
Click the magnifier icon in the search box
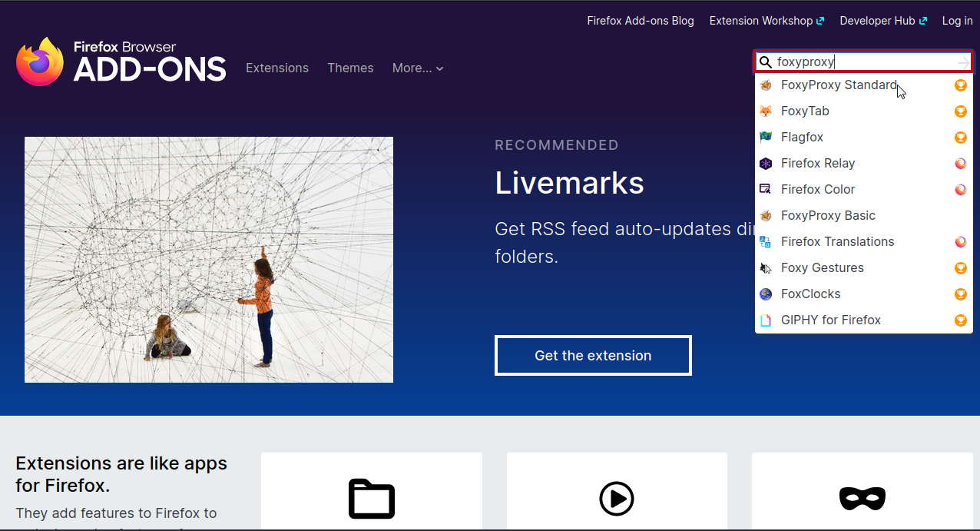[x=766, y=62]
